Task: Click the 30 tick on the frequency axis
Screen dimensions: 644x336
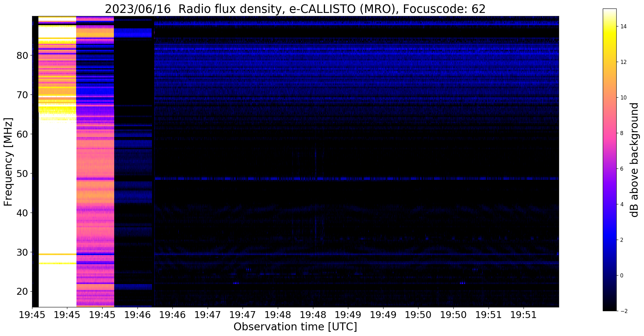Action: point(23,253)
